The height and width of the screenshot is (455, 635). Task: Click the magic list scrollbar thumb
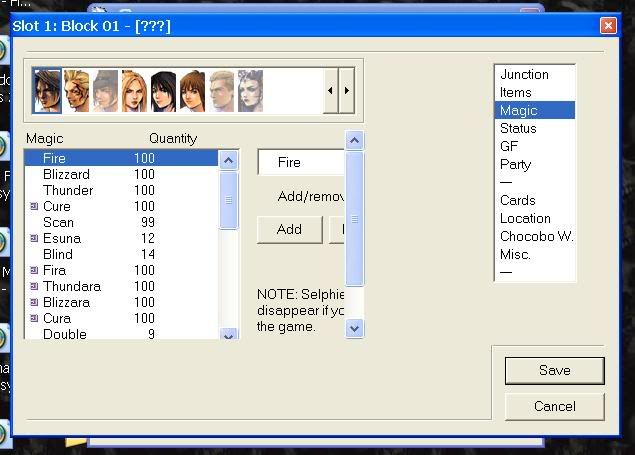(x=228, y=200)
